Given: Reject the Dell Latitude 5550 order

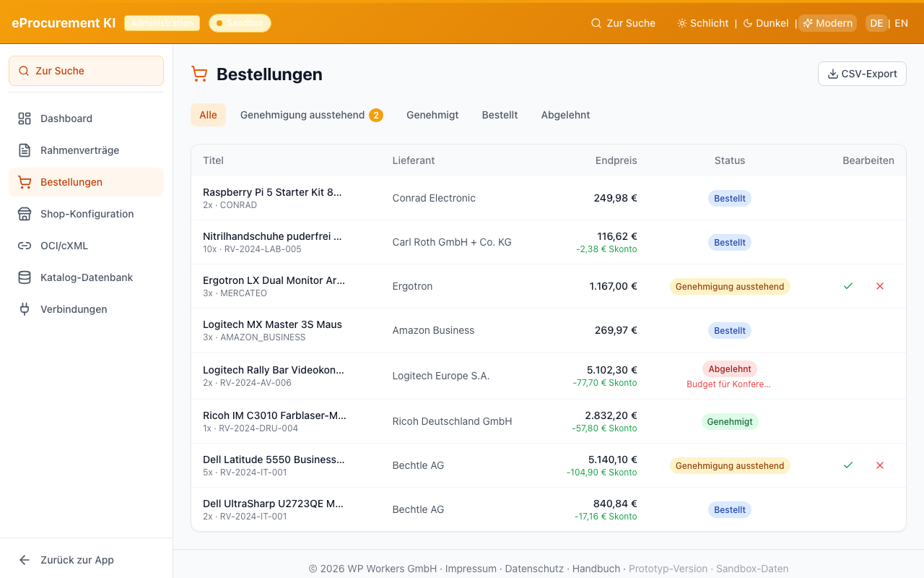Looking at the screenshot, I should click(x=880, y=465).
